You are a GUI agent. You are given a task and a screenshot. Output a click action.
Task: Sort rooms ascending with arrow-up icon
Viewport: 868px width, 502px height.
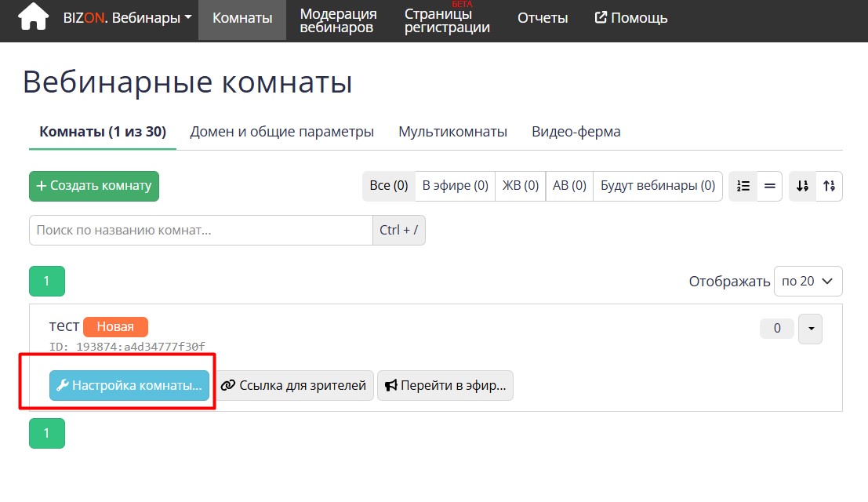pyautogui.click(x=829, y=186)
